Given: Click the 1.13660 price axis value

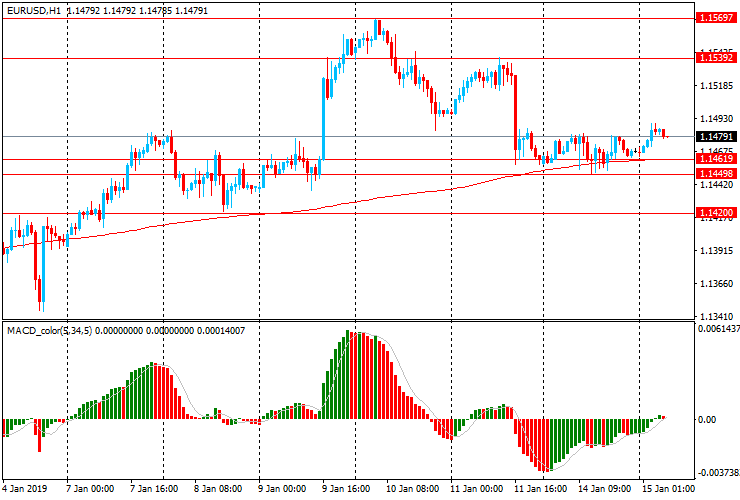Looking at the screenshot, I should [715, 284].
